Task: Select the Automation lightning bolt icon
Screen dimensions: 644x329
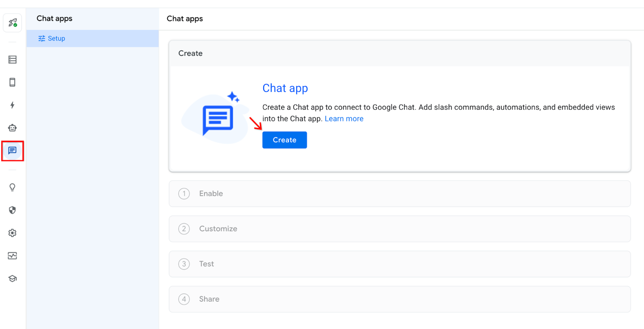Action: [12, 105]
